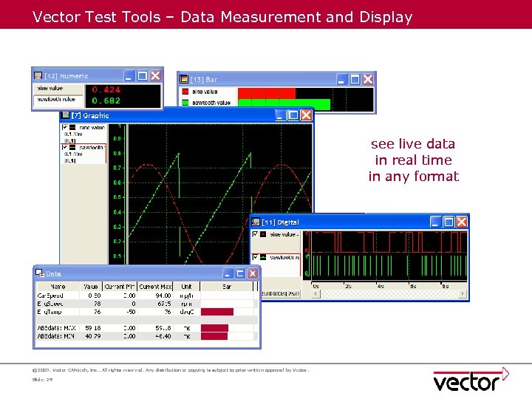Minimize the Digital window
Image resolution: width=532 pixels, height=399 pixels.
[436, 222]
